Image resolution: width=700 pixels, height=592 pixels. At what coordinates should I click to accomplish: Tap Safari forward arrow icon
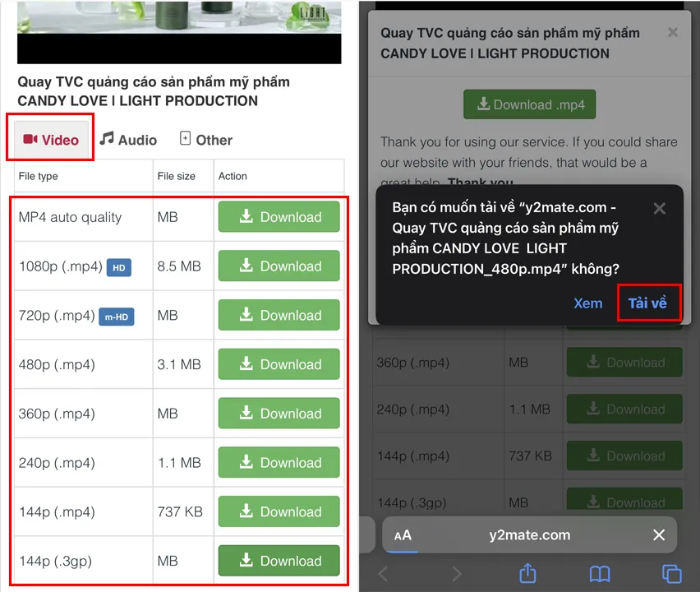pyautogui.click(x=456, y=574)
